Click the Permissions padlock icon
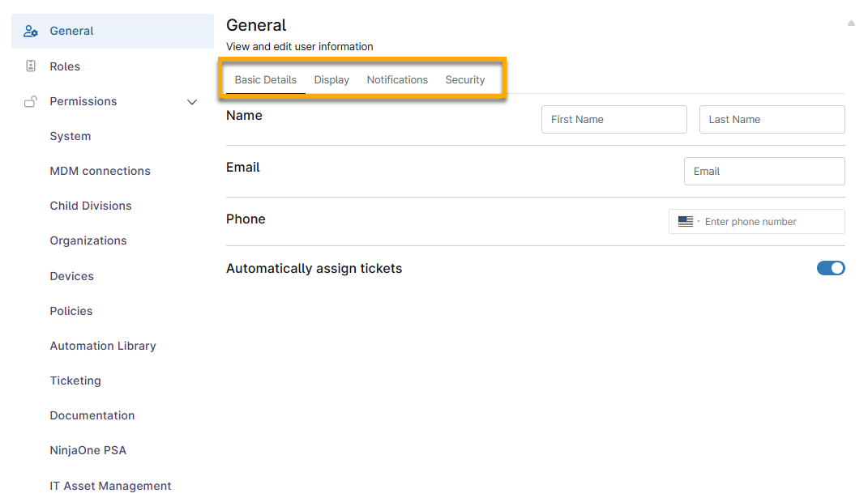The image size is (868, 502). click(x=31, y=101)
